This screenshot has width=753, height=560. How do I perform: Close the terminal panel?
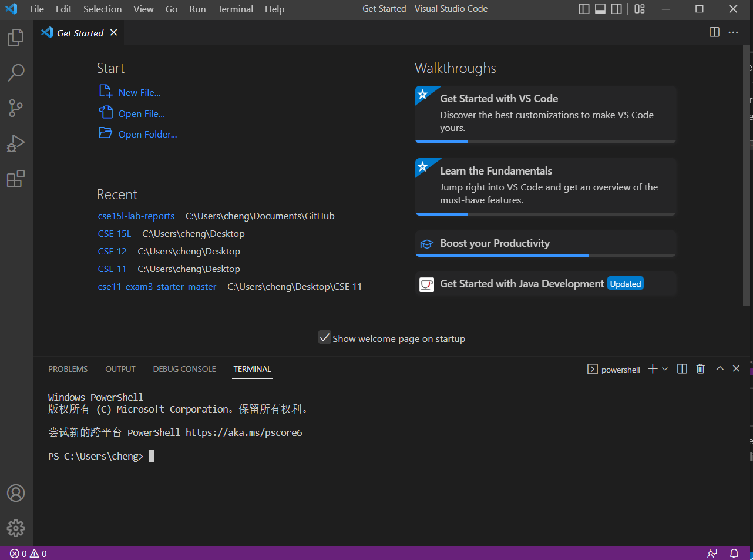736,368
